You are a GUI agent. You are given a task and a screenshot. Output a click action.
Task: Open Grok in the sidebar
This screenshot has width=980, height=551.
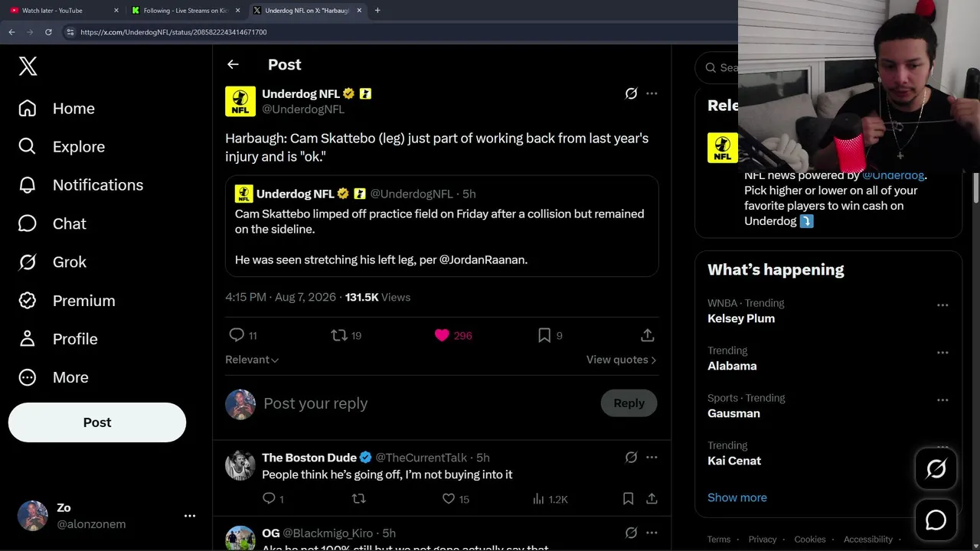click(x=52, y=262)
